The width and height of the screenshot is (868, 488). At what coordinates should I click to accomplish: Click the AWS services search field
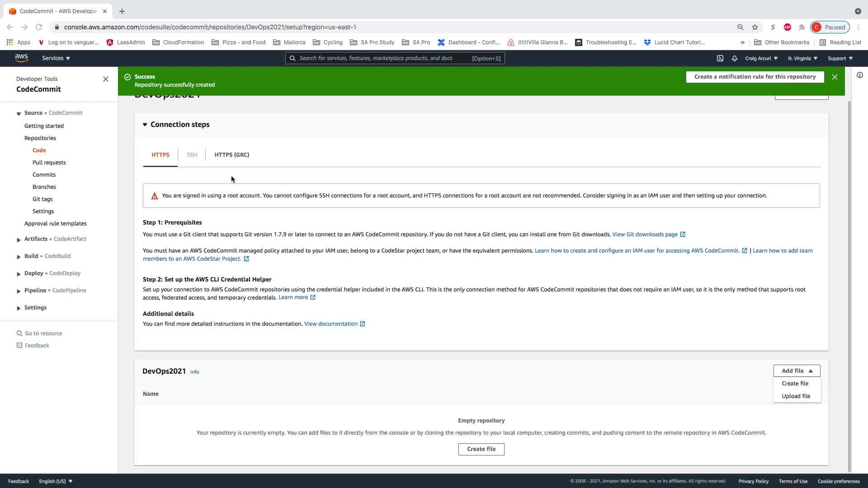click(384, 58)
